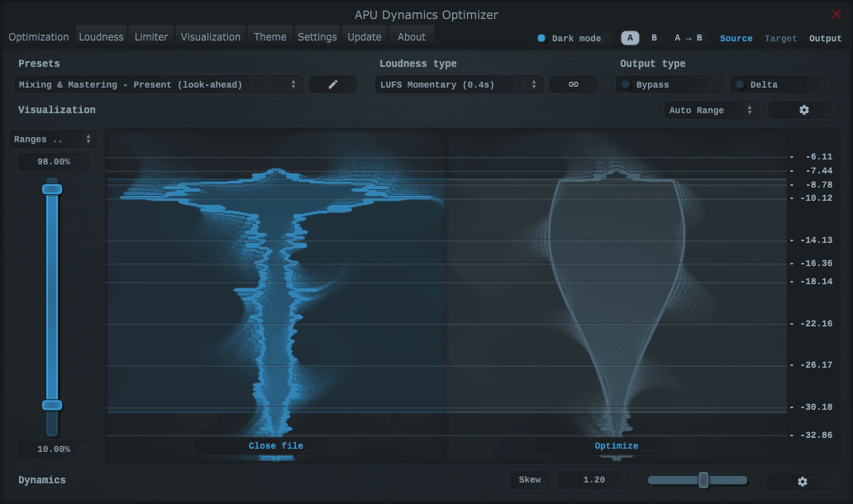
Task: Click the -10.12 scale label
Action: point(816,198)
